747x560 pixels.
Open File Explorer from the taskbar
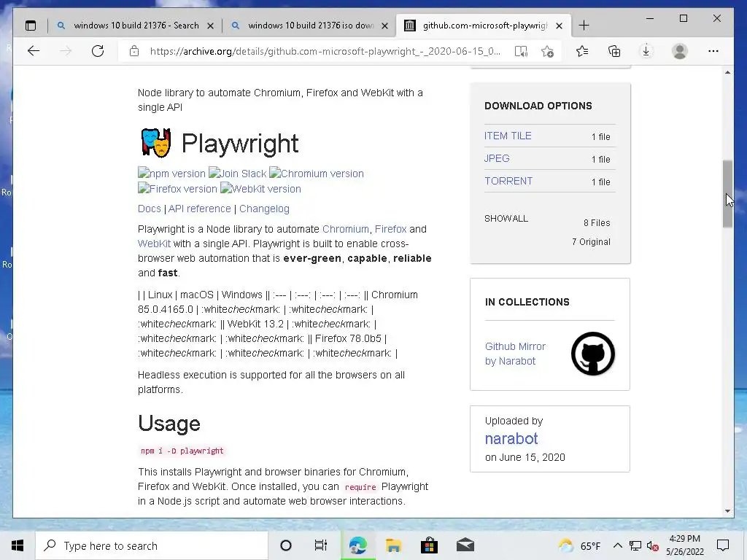coord(393,545)
